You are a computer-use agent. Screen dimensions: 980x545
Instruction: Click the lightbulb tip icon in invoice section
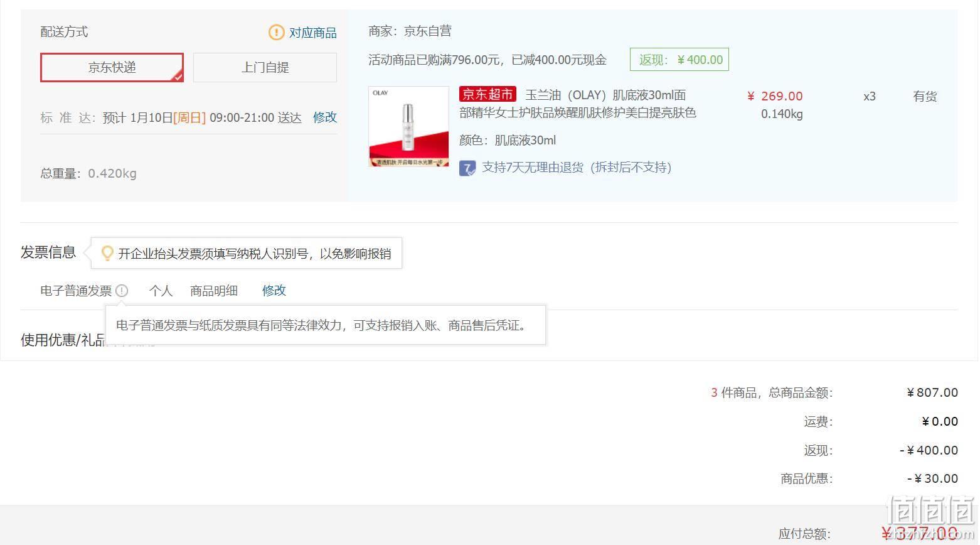pos(107,253)
